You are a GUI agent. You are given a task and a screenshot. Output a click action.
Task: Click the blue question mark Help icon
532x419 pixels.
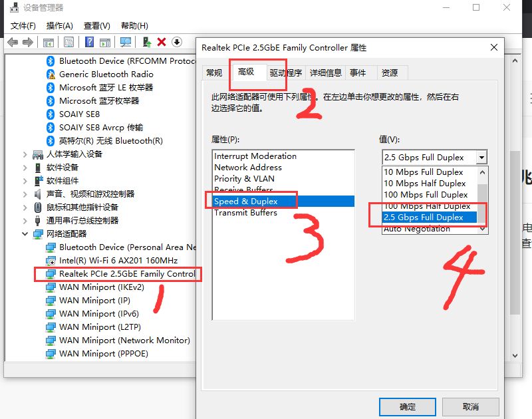click(x=89, y=42)
